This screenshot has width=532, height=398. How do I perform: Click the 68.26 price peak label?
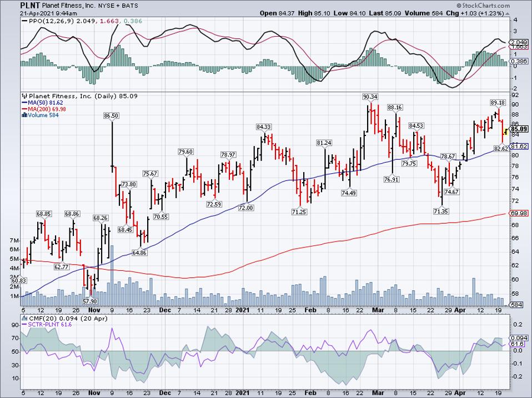pos(101,218)
